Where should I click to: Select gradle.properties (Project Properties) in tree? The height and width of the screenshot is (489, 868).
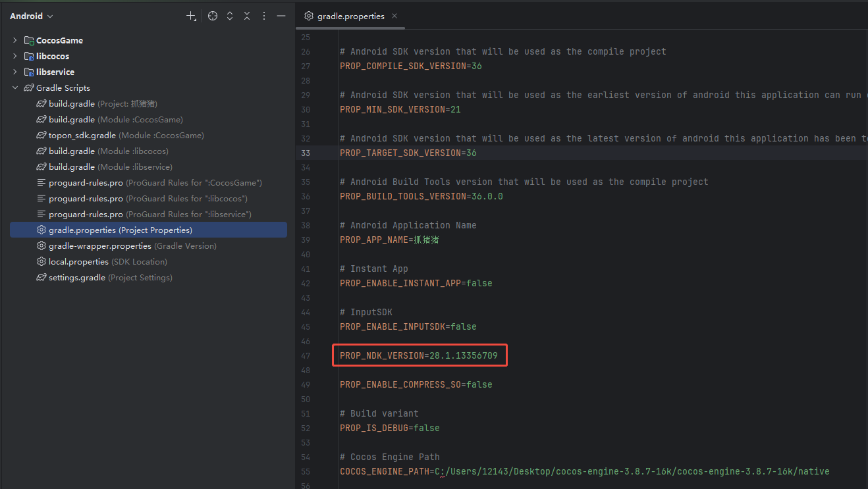pos(148,230)
